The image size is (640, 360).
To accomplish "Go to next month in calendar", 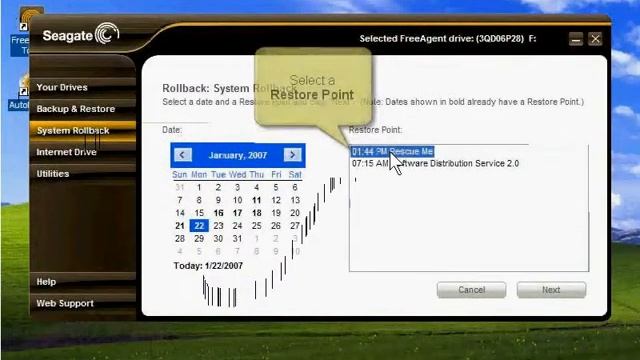I will pyautogui.click(x=292, y=155).
